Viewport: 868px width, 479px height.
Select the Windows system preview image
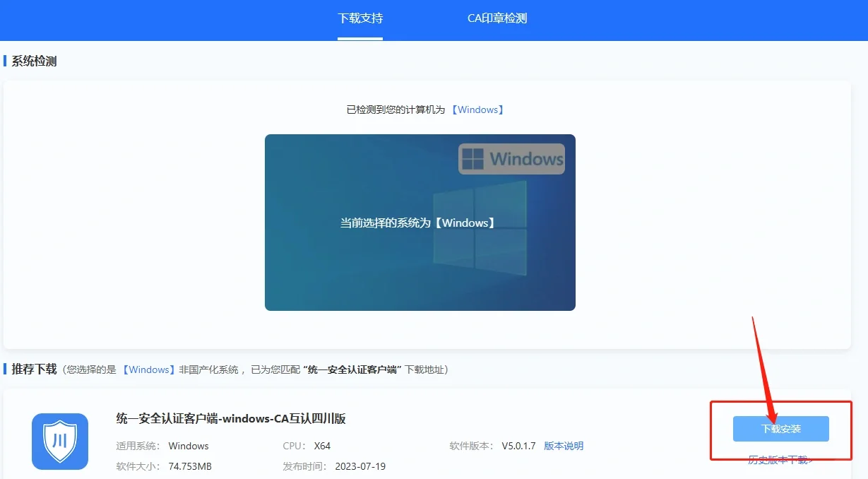click(x=420, y=223)
